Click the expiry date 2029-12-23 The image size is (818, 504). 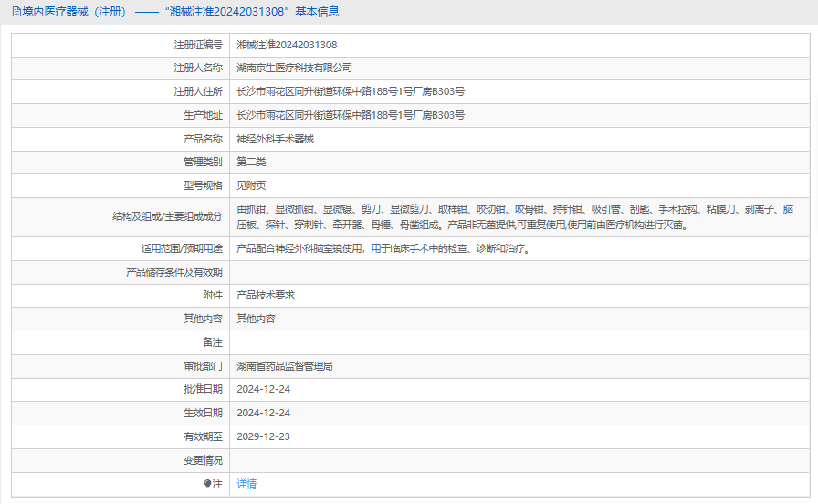click(263, 436)
